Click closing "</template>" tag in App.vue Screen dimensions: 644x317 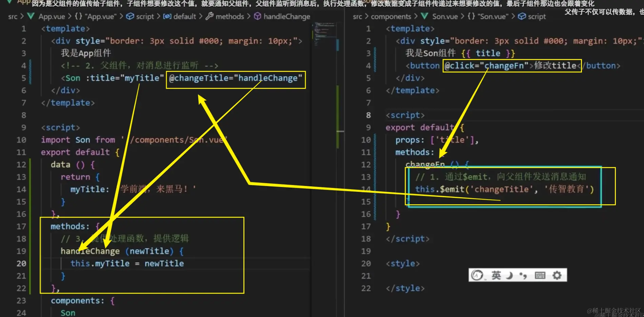pos(68,103)
